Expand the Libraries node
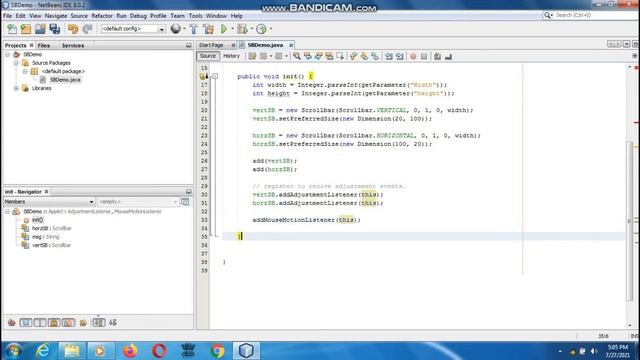Viewport: 640px width, 360px height. (16, 88)
